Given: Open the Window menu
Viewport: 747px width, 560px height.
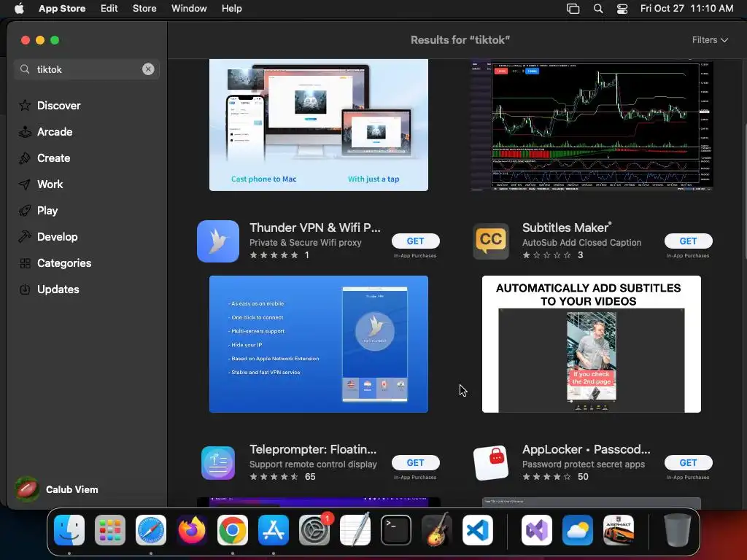Looking at the screenshot, I should point(189,8).
